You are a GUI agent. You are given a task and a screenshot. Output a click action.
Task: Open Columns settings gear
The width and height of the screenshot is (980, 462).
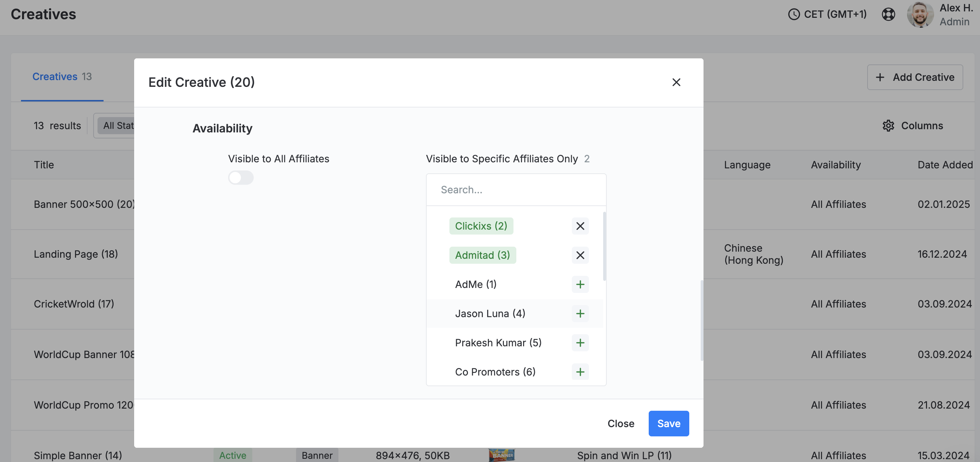click(x=888, y=126)
